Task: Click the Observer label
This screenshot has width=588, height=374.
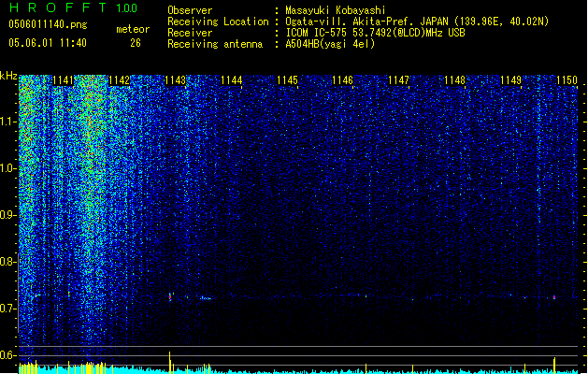Action: [190, 10]
